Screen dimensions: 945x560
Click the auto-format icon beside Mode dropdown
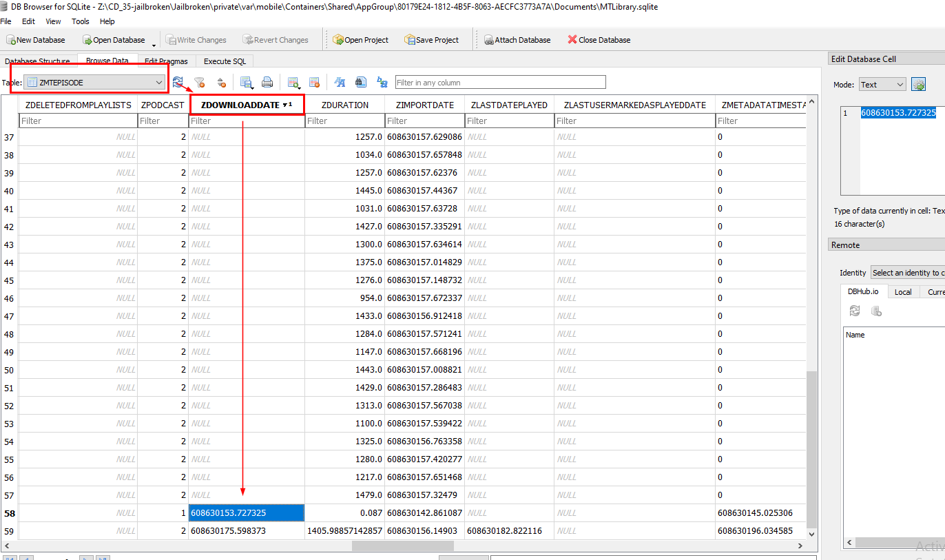[918, 85]
